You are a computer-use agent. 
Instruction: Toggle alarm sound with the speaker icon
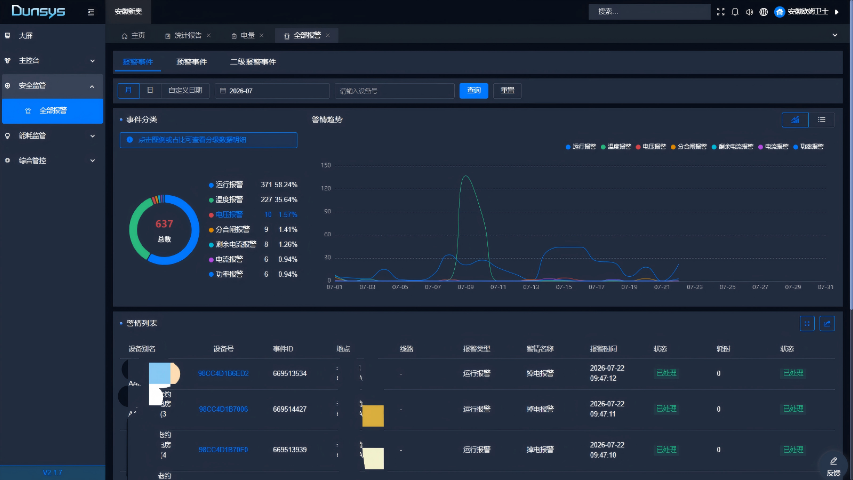coord(749,11)
